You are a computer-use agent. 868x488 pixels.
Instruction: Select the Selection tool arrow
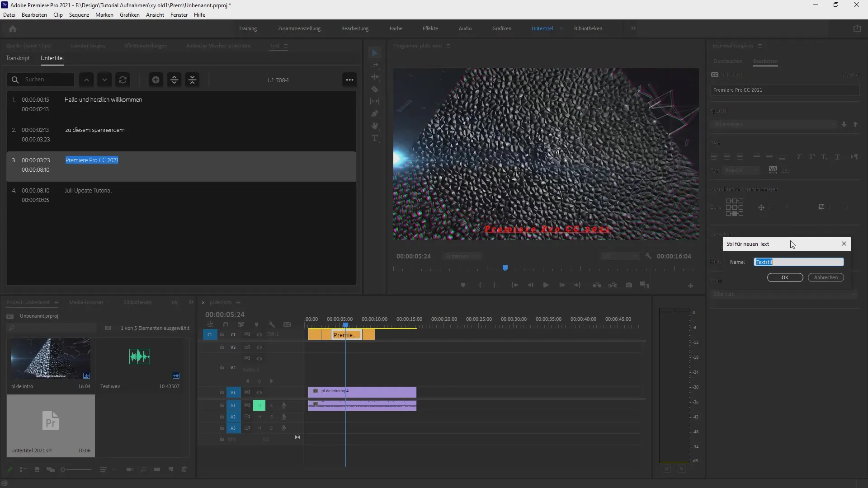tap(375, 53)
